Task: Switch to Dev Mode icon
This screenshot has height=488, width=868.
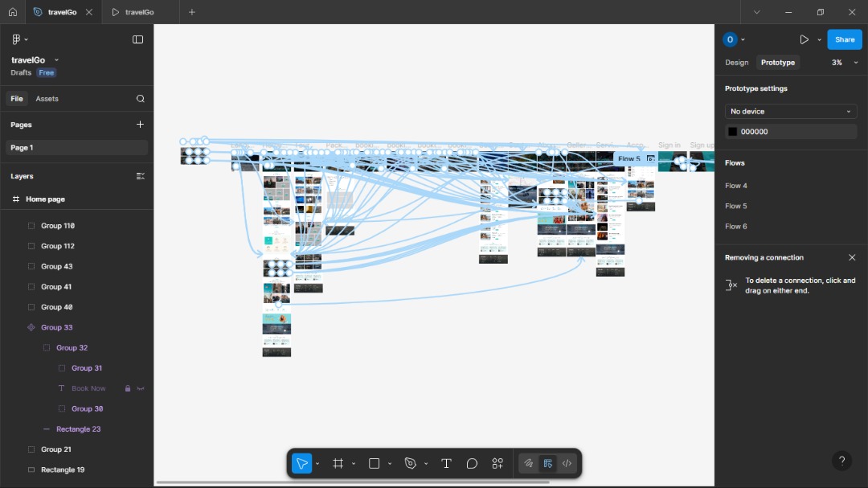Action: (x=567, y=463)
